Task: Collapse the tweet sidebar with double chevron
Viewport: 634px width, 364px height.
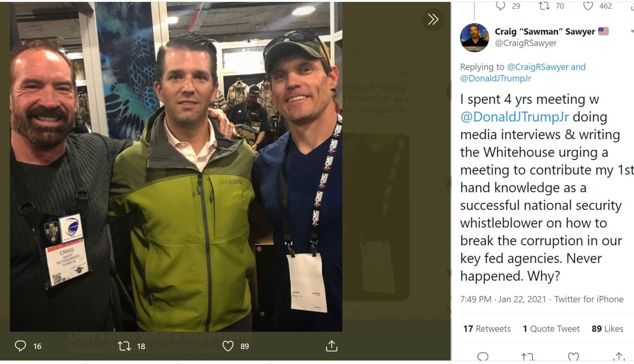Action: [x=433, y=19]
